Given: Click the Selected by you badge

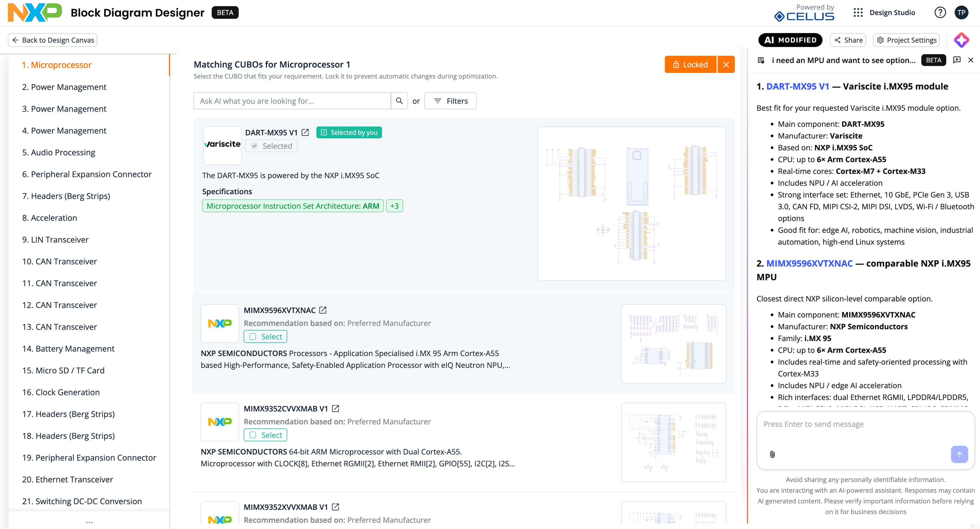Looking at the screenshot, I should (349, 132).
